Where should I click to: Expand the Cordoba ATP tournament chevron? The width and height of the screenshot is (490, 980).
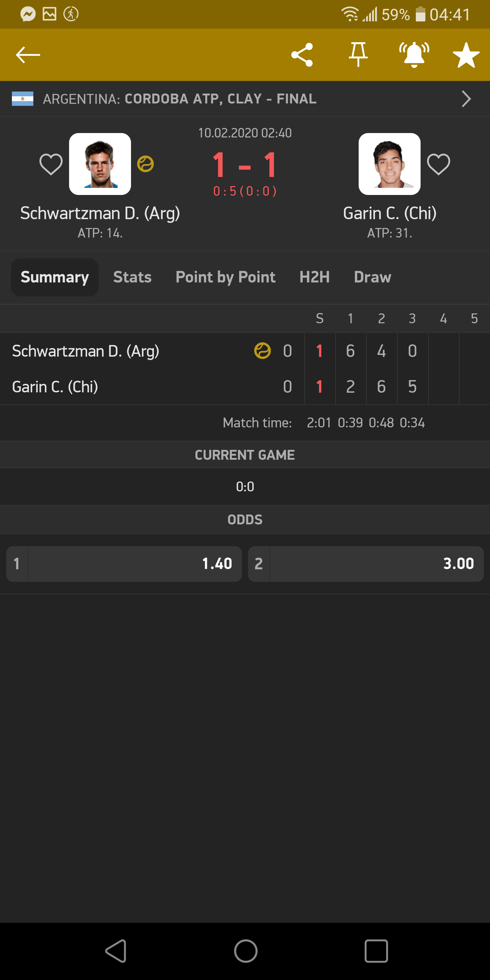466,99
